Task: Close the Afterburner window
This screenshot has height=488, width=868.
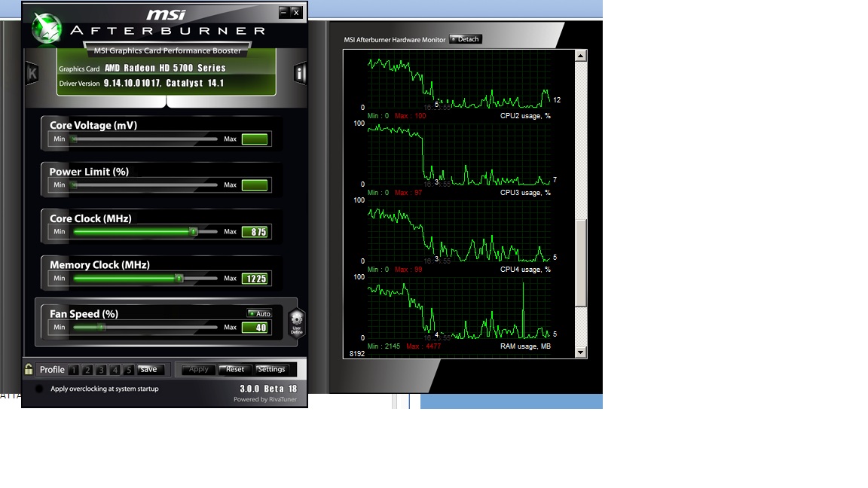Action: coord(296,11)
